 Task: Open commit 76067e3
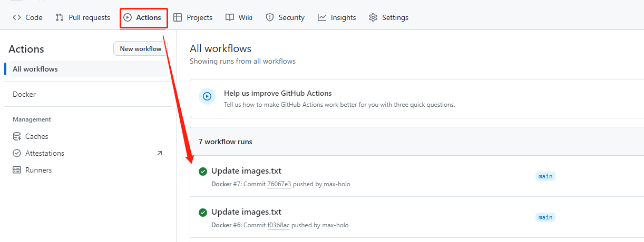(x=279, y=184)
